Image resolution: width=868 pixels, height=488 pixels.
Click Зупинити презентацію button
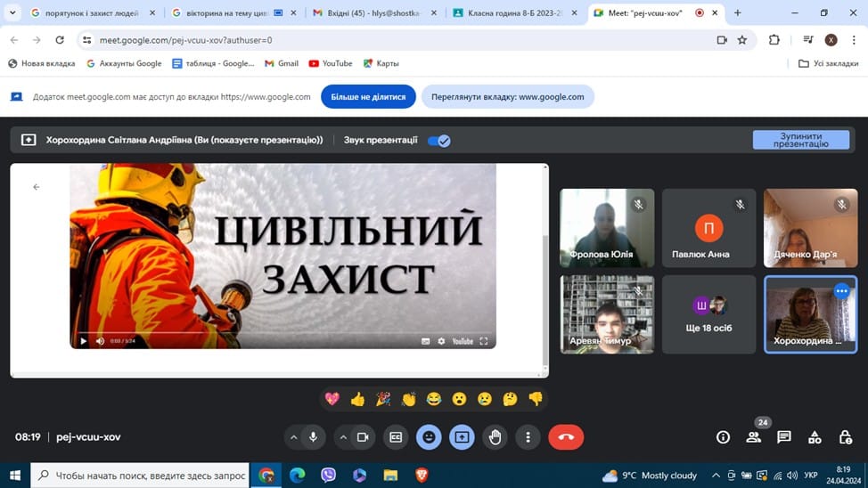coord(800,140)
